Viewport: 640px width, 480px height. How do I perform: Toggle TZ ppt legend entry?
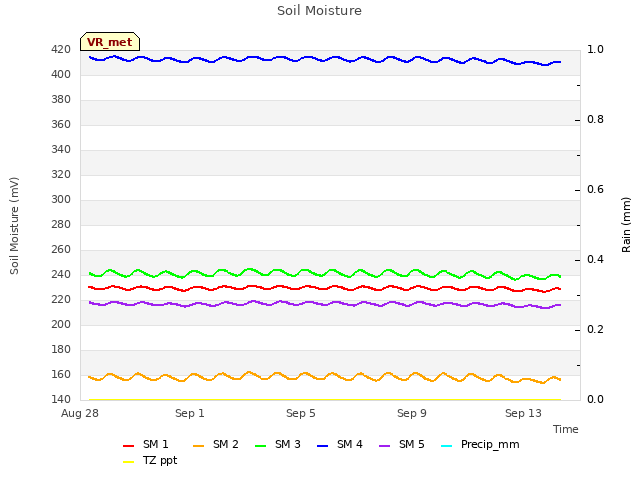click(150, 461)
